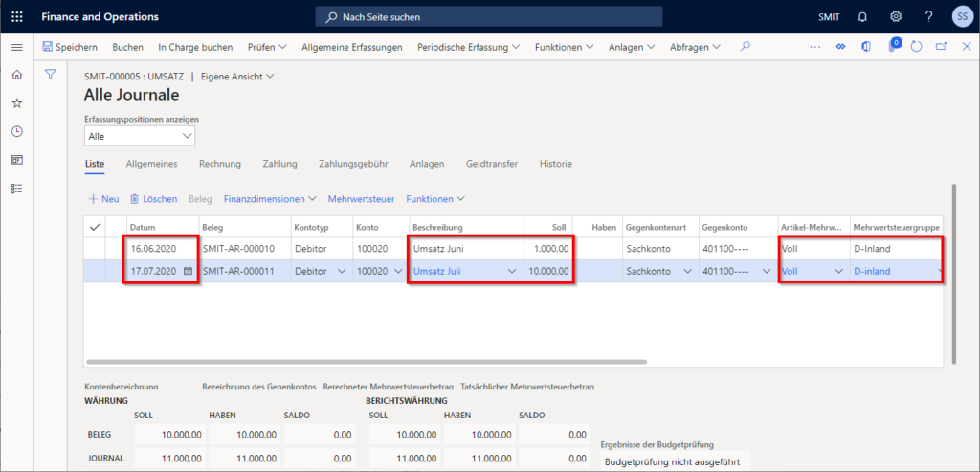Switch to the Rechnung tab
The image size is (980, 472).
[220, 164]
